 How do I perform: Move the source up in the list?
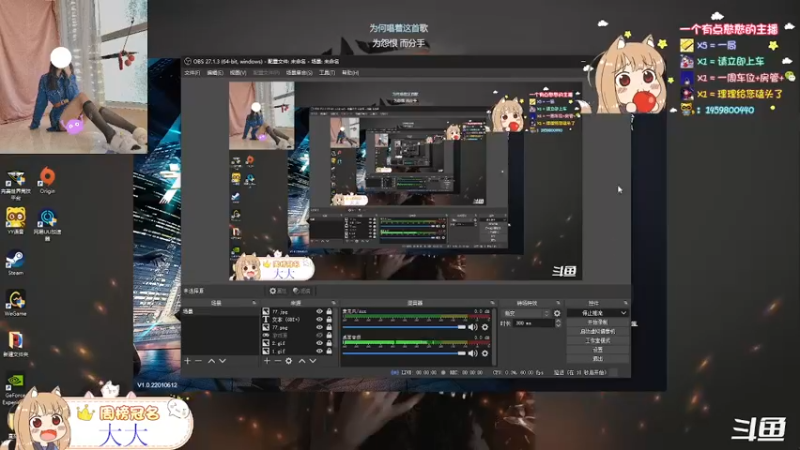point(302,361)
